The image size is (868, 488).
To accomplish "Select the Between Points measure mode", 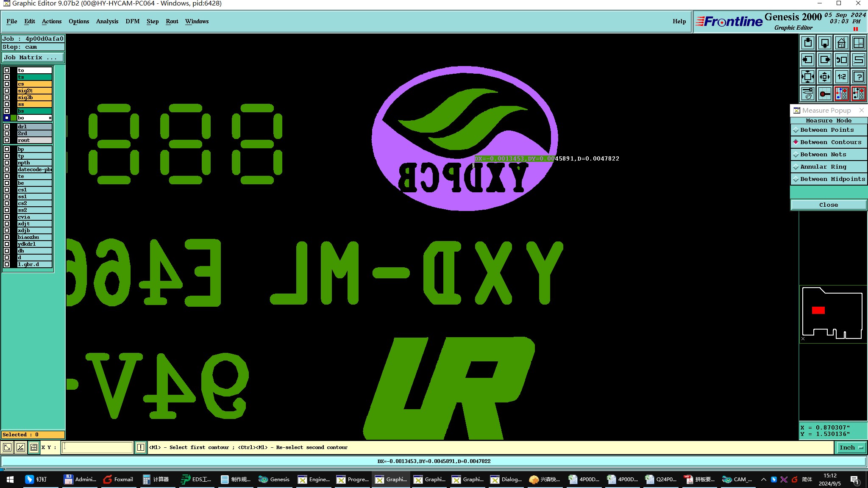I will [x=826, y=130].
